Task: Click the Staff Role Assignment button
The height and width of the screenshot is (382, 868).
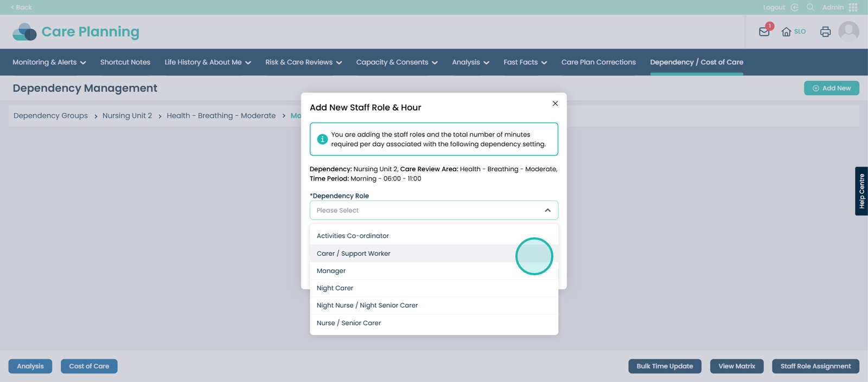Action: [815, 366]
